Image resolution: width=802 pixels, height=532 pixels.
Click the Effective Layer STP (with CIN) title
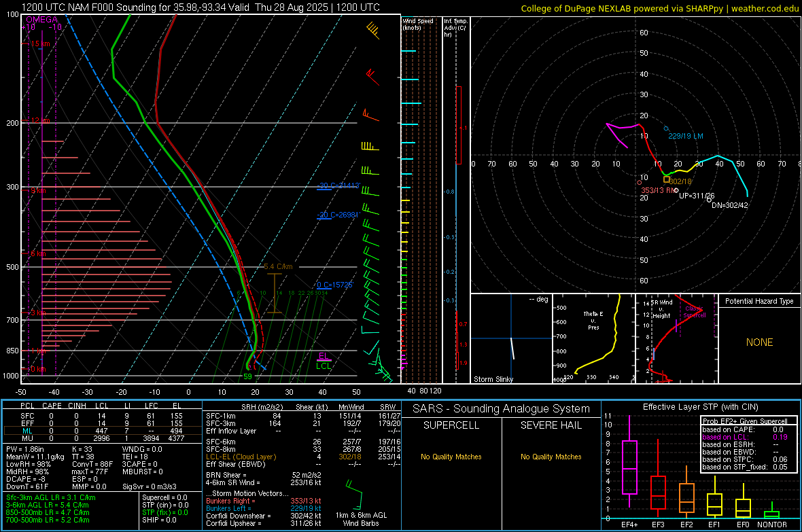[700, 407]
